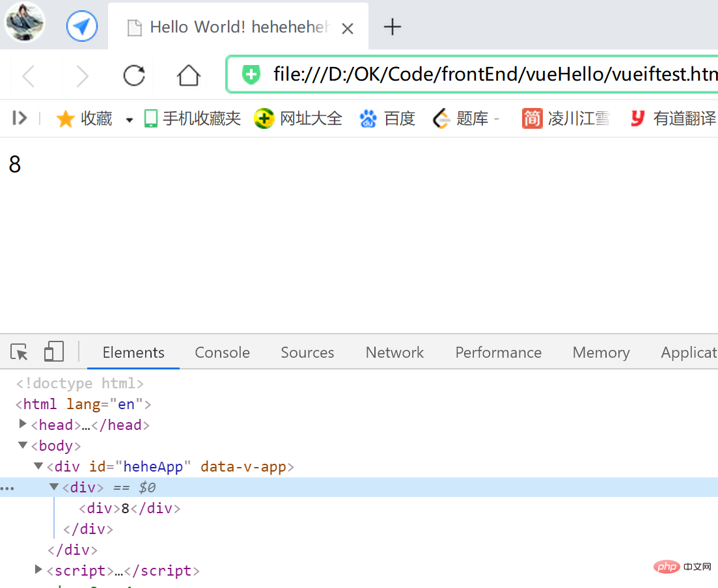Open the Network tab
718x588 pixels.
[x=394, y=353]
